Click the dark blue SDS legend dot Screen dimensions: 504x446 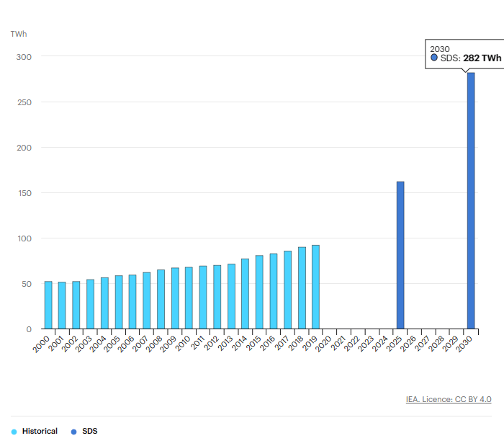pyautogui.click(x=73, y=432)
